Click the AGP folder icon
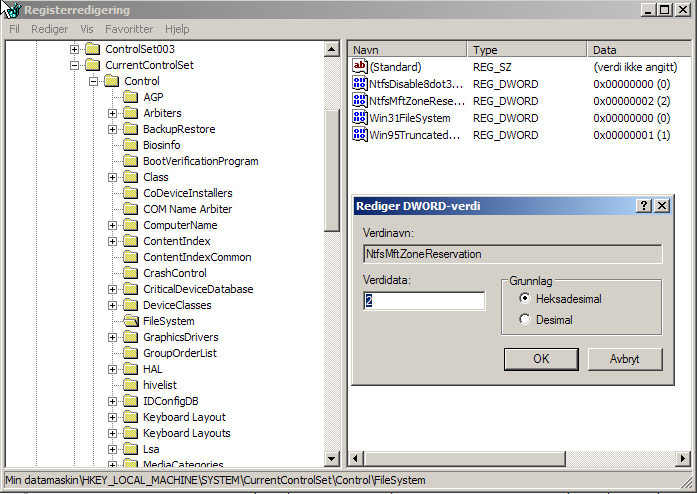Screen dimensions: 697x494 point(131,97)
